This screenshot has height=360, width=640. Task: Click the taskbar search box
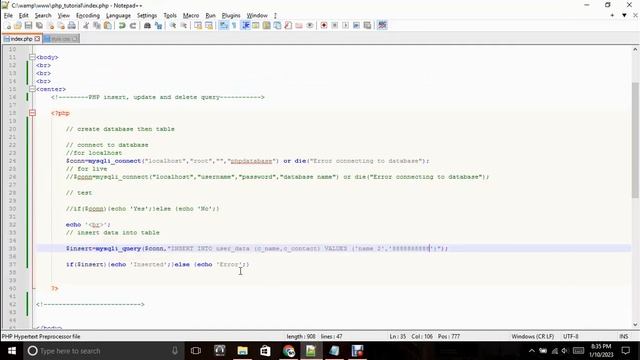(x=102, y=351)
